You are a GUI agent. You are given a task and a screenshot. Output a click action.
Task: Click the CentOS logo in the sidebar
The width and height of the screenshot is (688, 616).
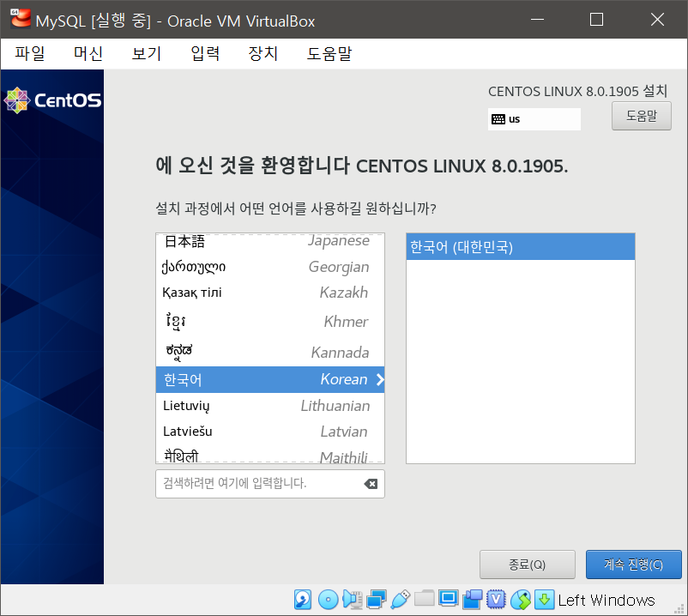pyautogui.click(x=52, y=100)
